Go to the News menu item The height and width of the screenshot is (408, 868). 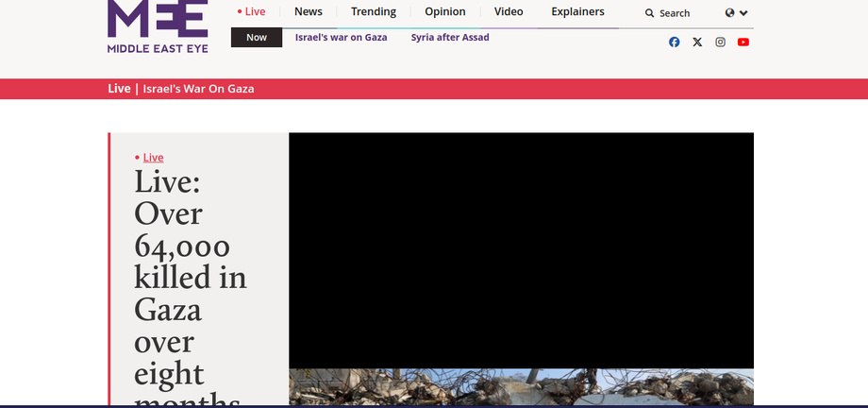(308, 11)
